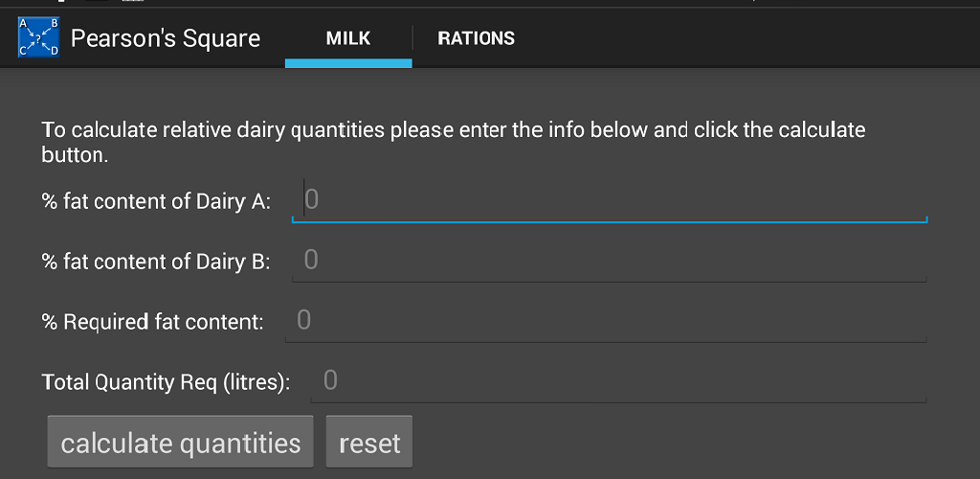Image resolution: width=980 pixels, height=479 pixels.
Task: Click the text cursor in Dairy A field
Action: (x=304, y=199)
